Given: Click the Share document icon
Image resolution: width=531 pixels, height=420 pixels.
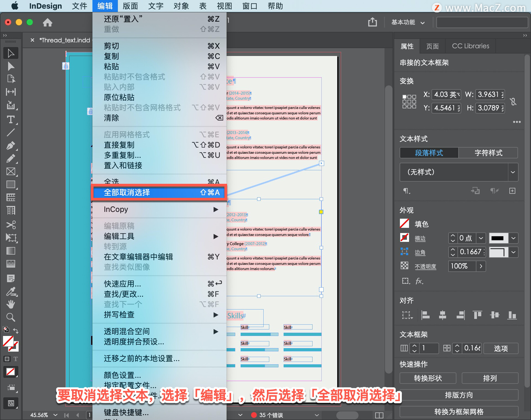Looking at the screenshot, I should pos(373,22).
